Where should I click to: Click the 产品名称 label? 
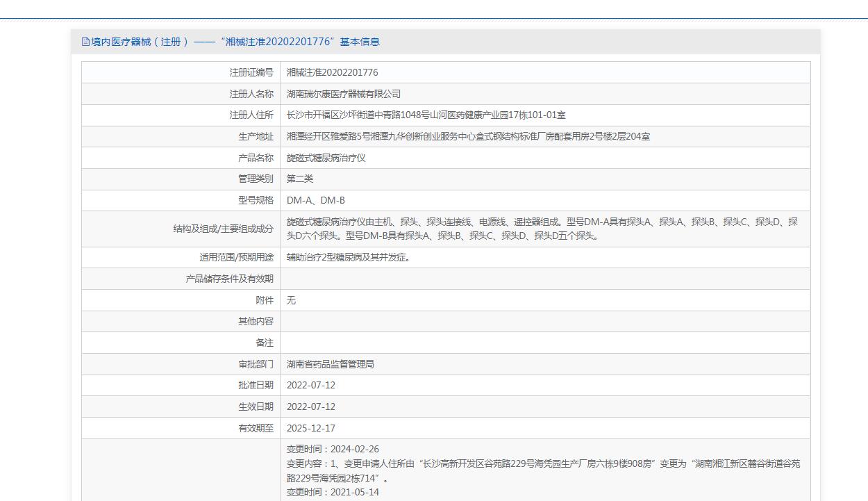[x=256, y=158]
